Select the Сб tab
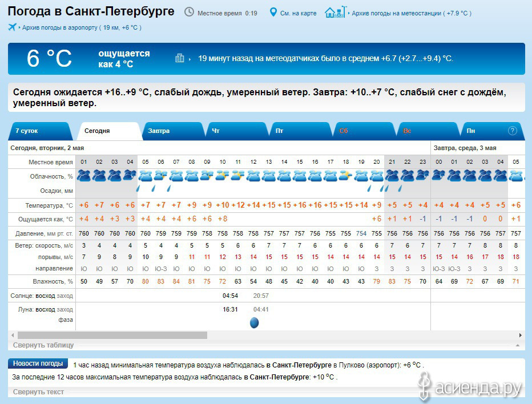 [x=344, y=131]
